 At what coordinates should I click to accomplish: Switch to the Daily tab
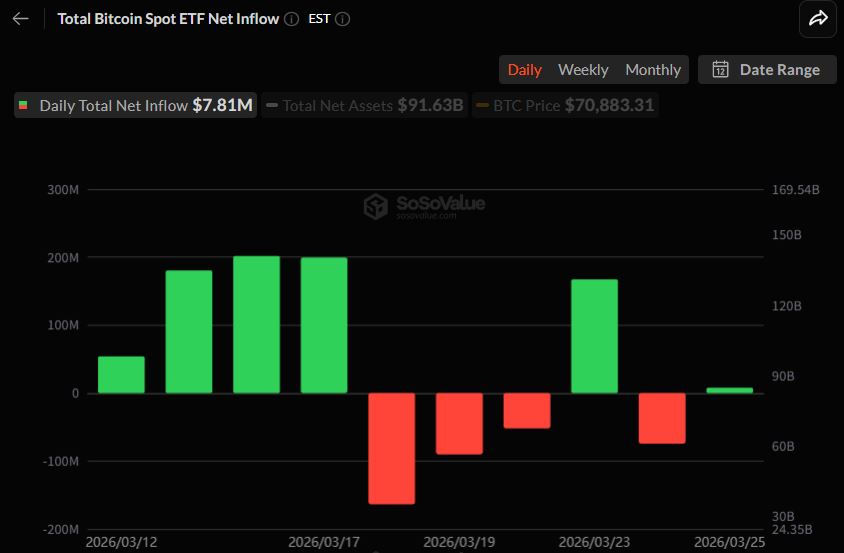coord(524,69)
